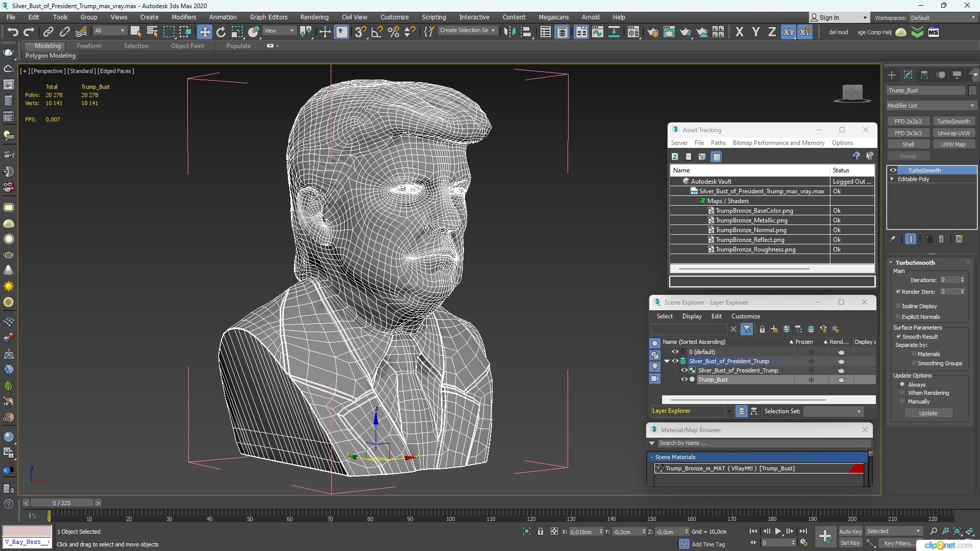
Task: Click the Y axis constraint icon
Action: tap(756, 32)
